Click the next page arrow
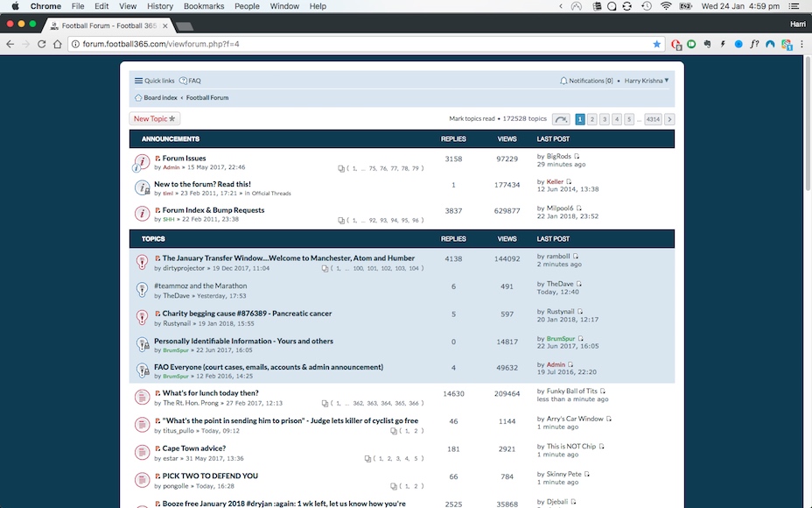The width and height of the screenshot is (812, 508). pyautogui.click(x=669, y=119)
